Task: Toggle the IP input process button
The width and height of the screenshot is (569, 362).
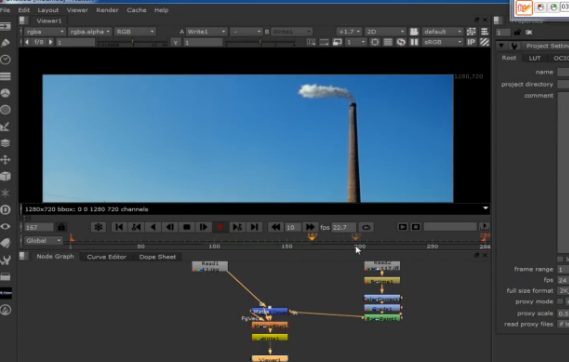Action: pyautogui.click(x=471, y=42)
